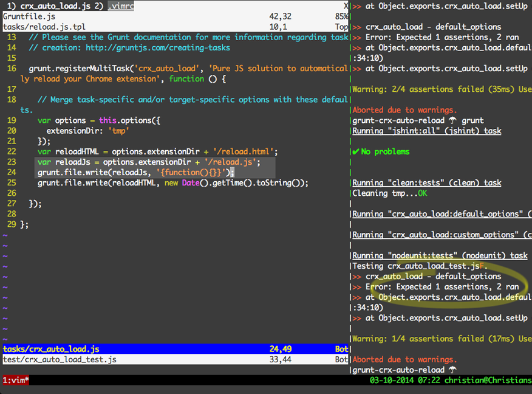Focus the tasks/crx_auto_load.js active status line

point(176,349)
